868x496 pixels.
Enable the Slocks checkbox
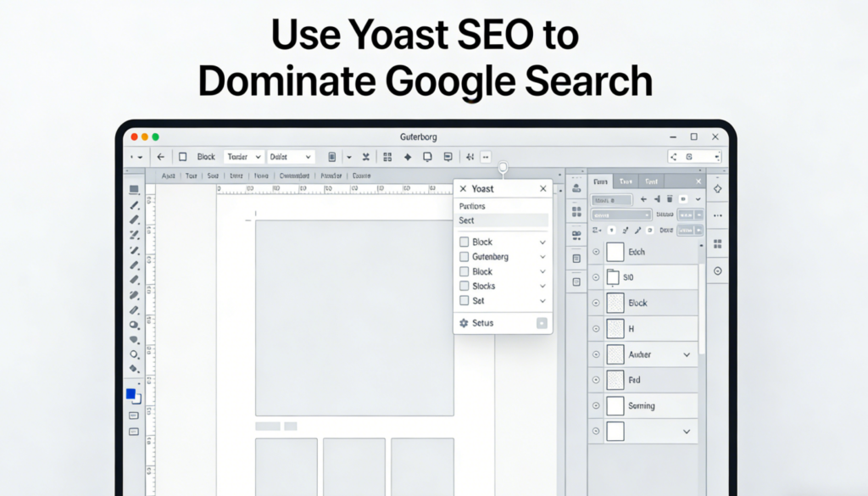point(464,287)
